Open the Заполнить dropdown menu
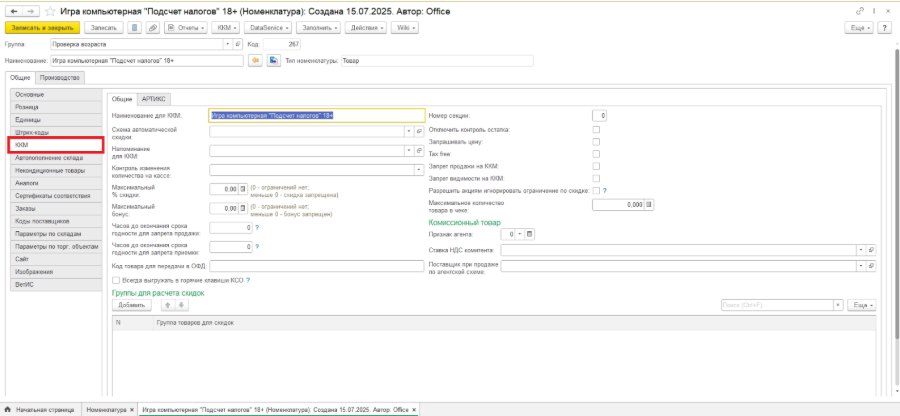Image resolution: width=900 pixels, height=416 pixels. click(x=319, y=28)
